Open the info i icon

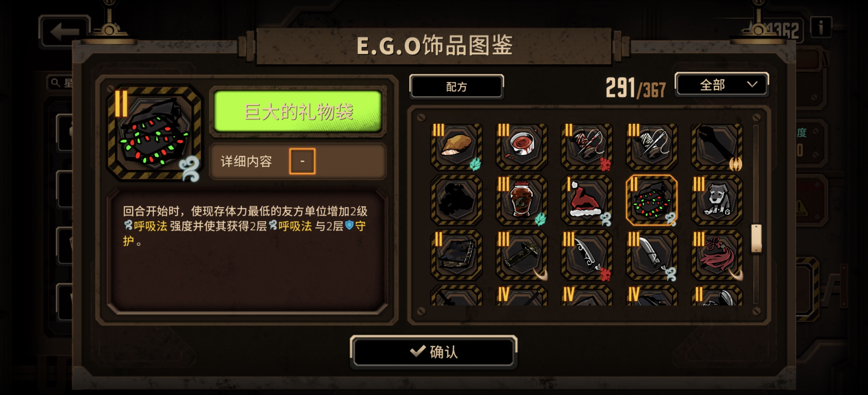[x=821, y=27]
